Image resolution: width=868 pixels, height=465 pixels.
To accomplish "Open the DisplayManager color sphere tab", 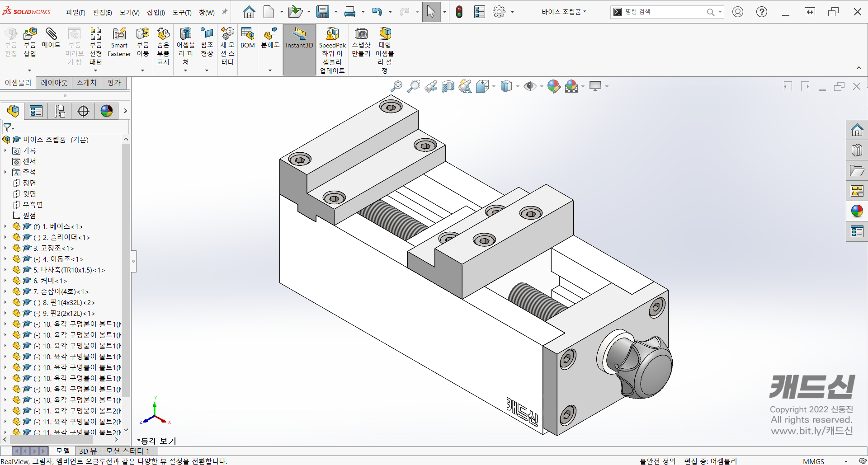I will pos(107,111).
